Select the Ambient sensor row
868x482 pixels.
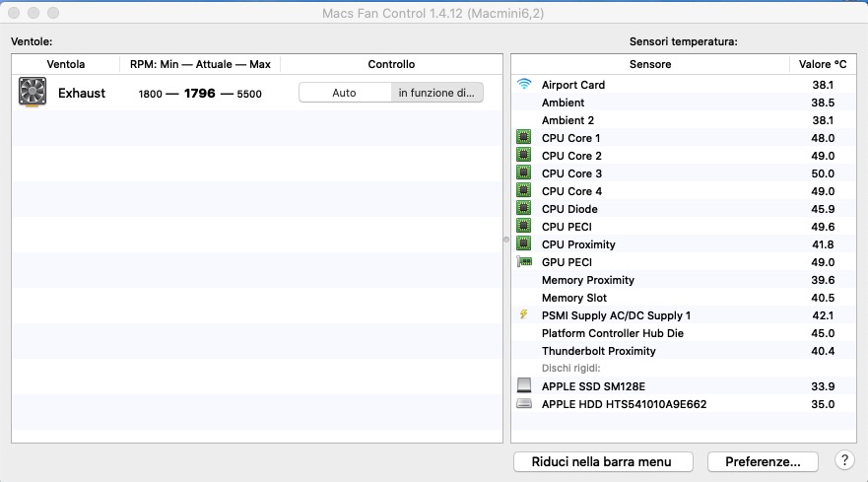point(683,103)
